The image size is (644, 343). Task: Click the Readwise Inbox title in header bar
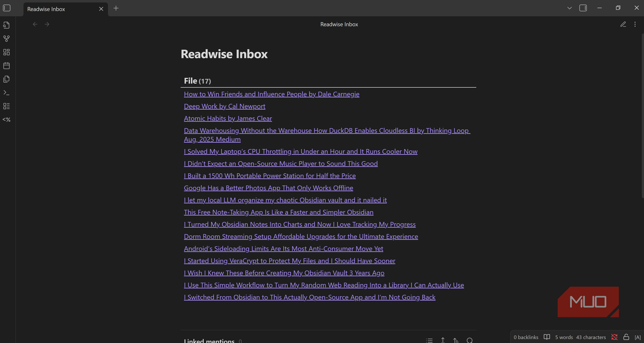339,24
